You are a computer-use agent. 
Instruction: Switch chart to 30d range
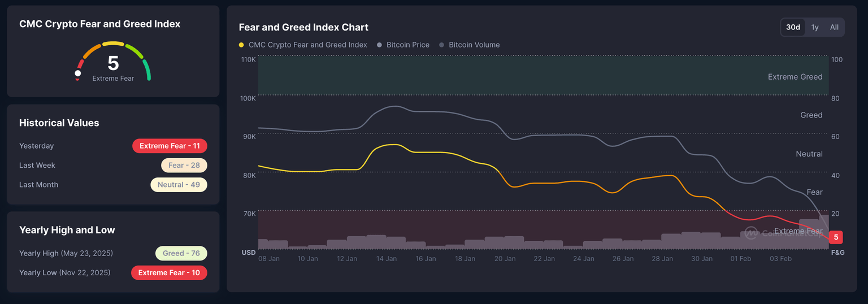pyautogui.click(x=793, y=27)
